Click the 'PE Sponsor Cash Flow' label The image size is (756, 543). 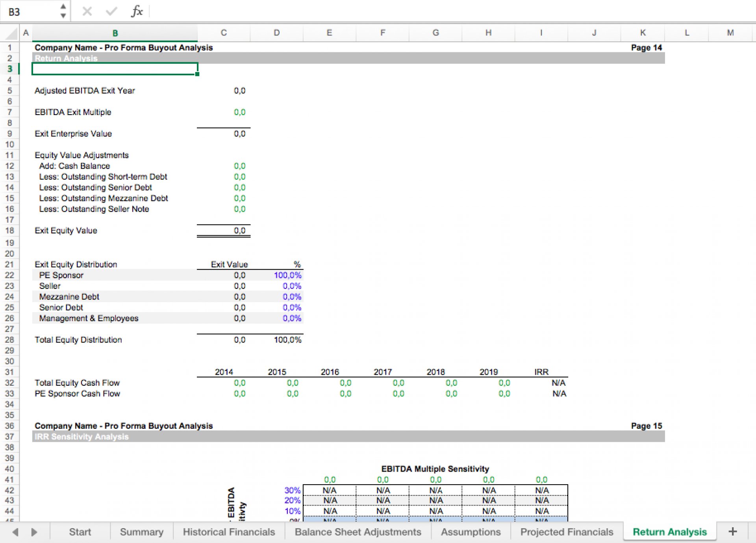click(x=77, y=394)
